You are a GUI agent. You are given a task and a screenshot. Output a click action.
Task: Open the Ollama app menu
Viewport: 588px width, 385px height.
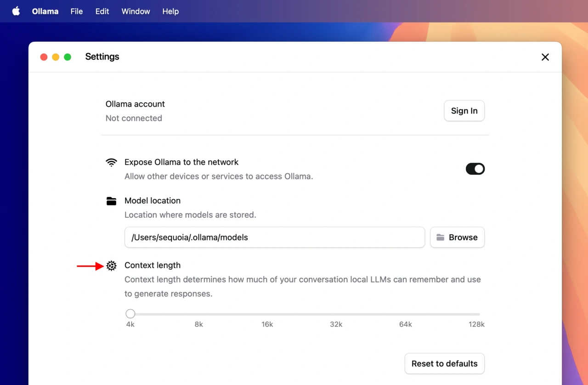coord(45,11)
